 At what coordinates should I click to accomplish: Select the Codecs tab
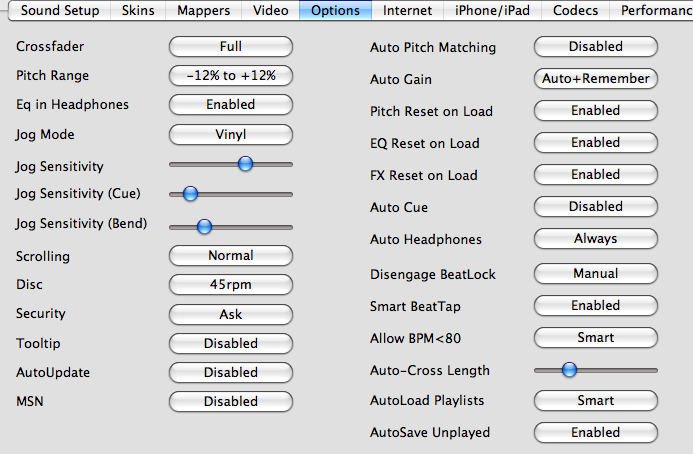(x=575, y=11)
